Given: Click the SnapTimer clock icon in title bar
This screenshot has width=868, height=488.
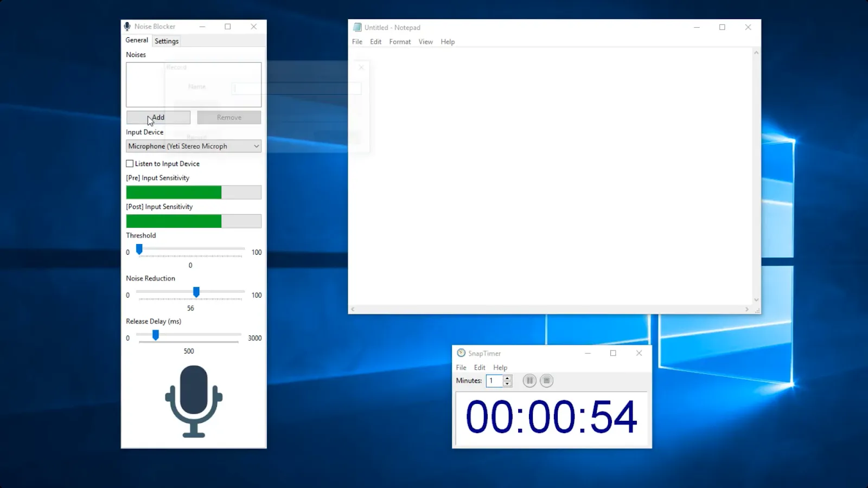Looking at the screenshot, I should [461, 353].
